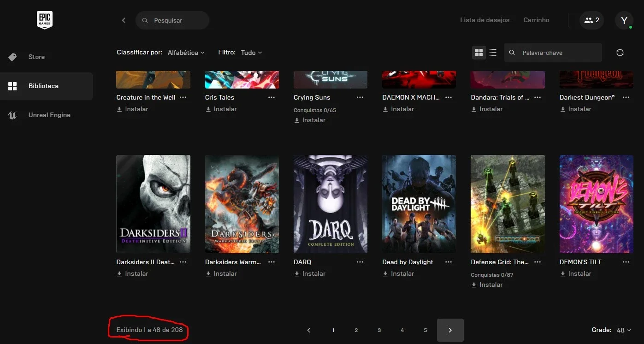The height and width of the screenshot is (344, 644).
Task: Open the Biblioteca section
Action: [47, 86]
